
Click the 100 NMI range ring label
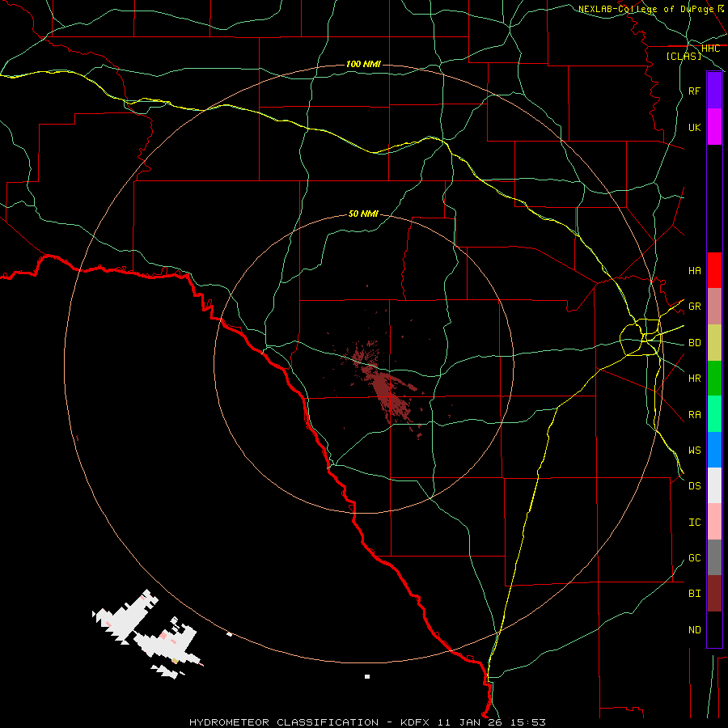363,64
